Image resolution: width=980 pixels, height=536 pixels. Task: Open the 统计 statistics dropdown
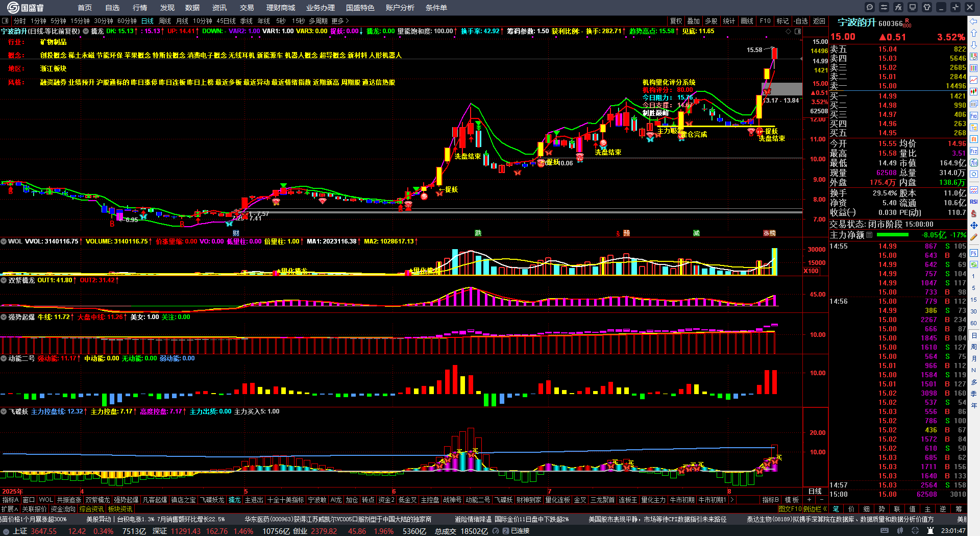[729, 21]
